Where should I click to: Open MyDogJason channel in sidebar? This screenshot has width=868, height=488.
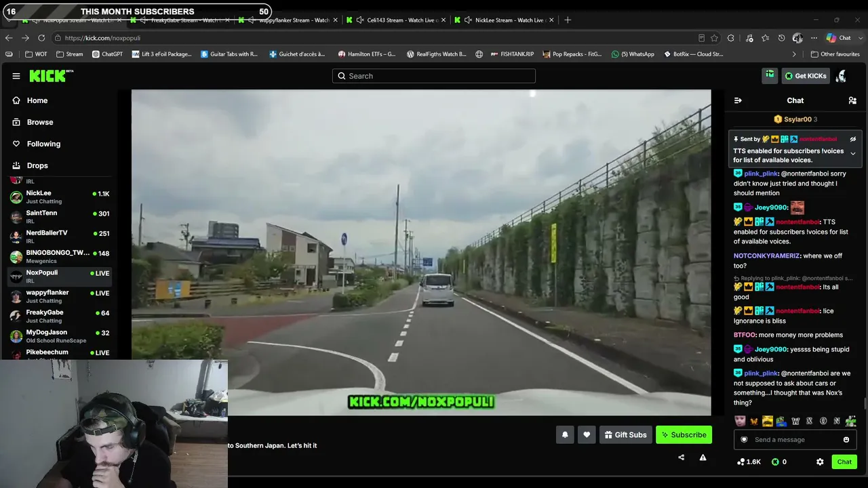click(60, 336)
